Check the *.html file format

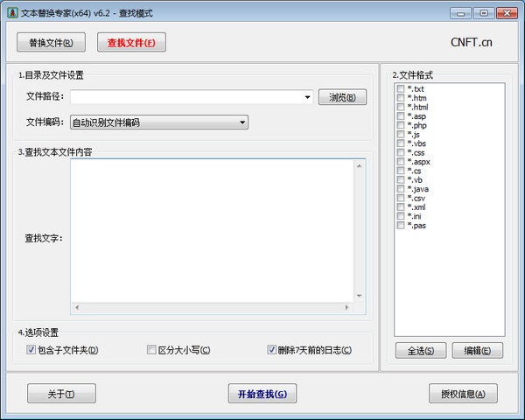(x=401, y=108)
